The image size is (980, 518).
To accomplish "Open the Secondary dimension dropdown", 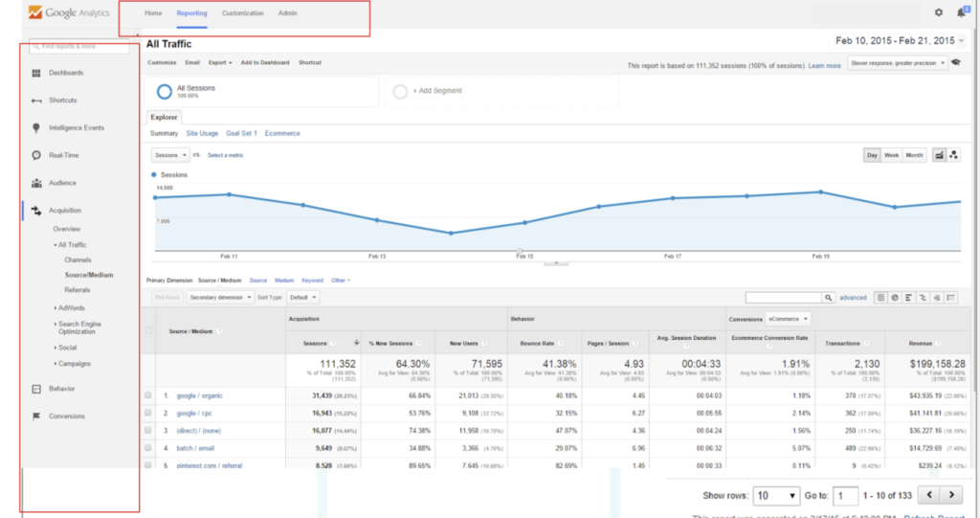I will (218, 298).
